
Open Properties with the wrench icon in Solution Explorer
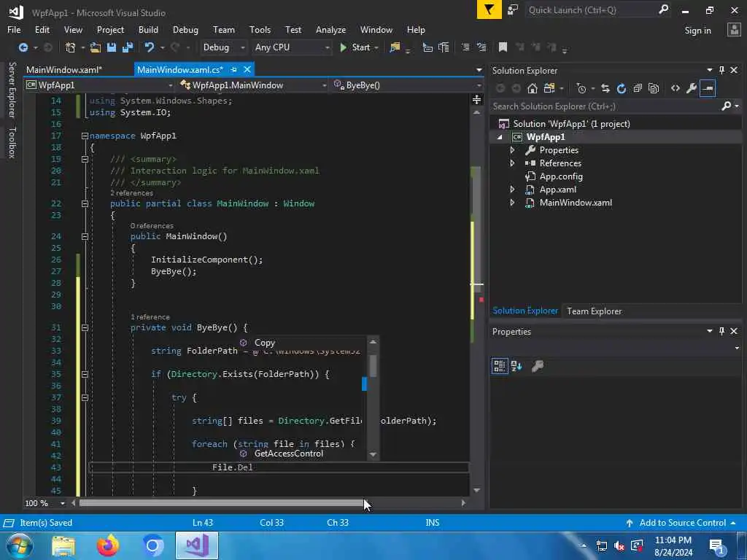[692, 88]
